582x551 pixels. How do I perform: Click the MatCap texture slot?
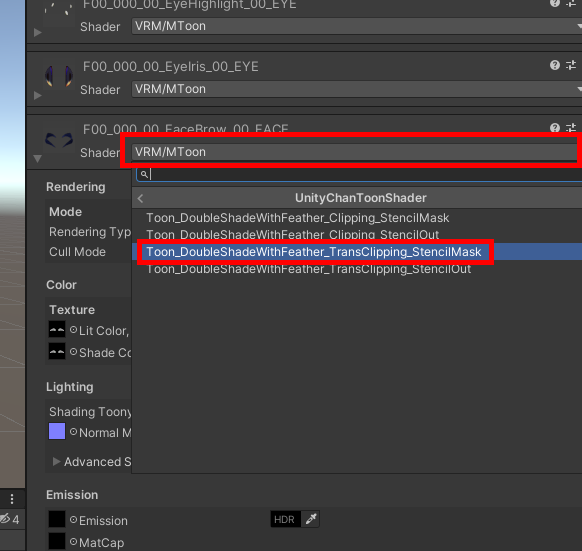tap(57, 541)
